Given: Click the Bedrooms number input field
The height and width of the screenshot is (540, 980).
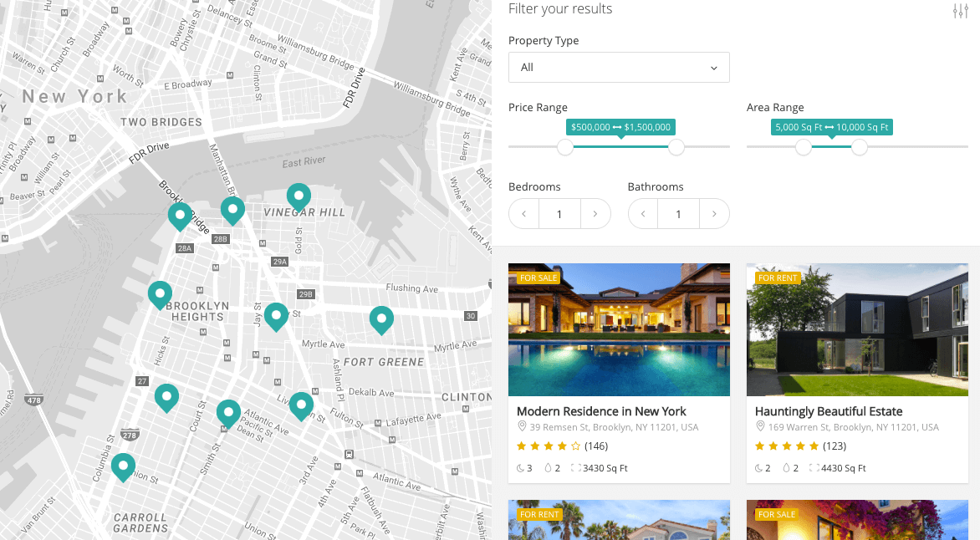Looking at the screenshot, I should tap(559, 214).
